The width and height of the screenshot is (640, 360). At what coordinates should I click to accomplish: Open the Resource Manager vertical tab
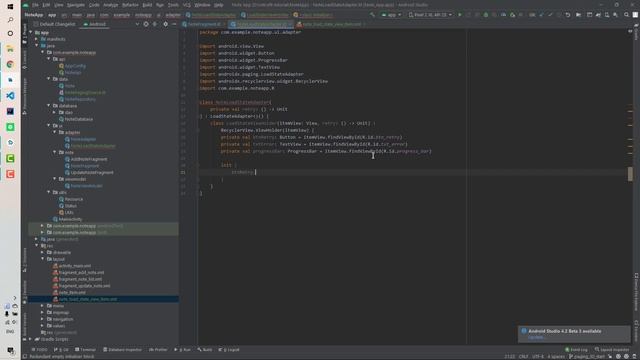[x=24, y=96]
